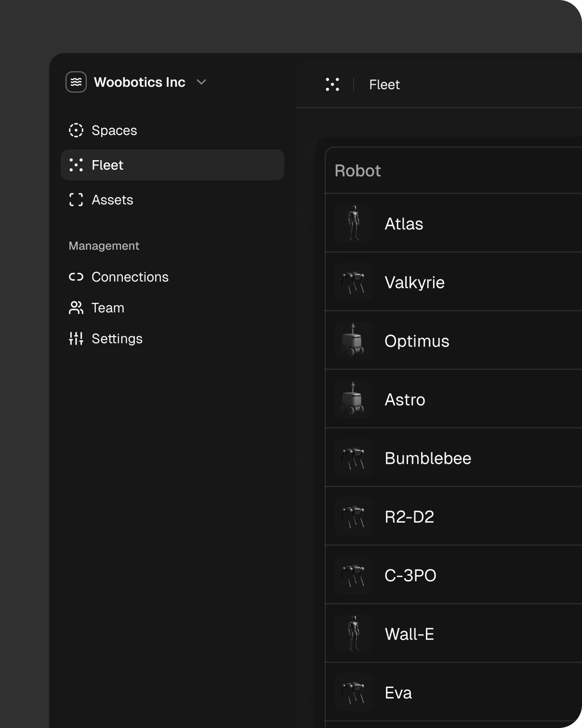Click the Optimus wheeled robot thumbnail
Screen dimensions: 582x728
(x=354, y=340)
